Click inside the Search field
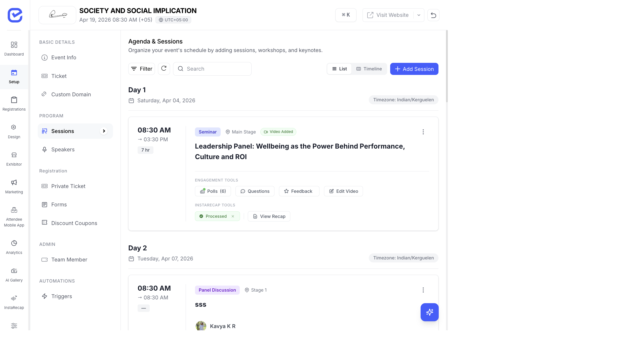 (212, 69)
